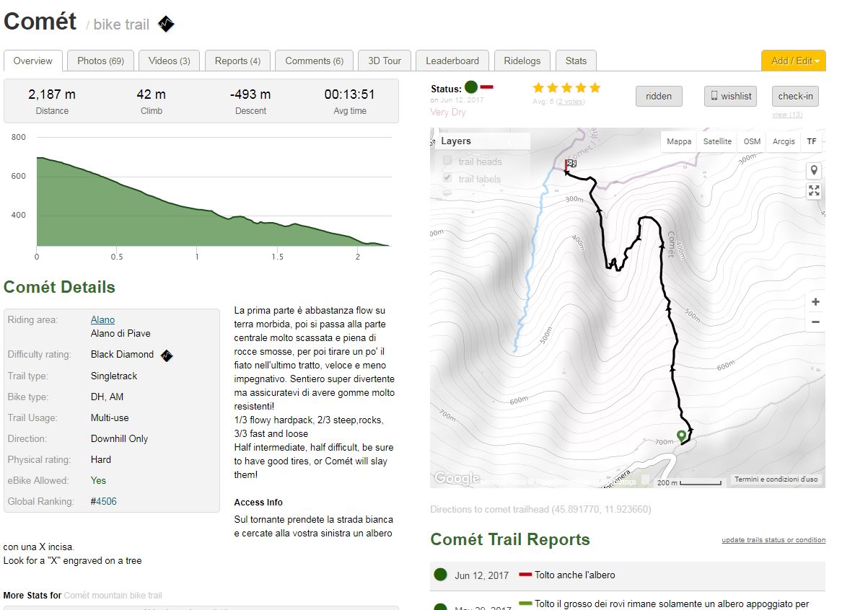Switch the map to Satellite view

[717, 141]
